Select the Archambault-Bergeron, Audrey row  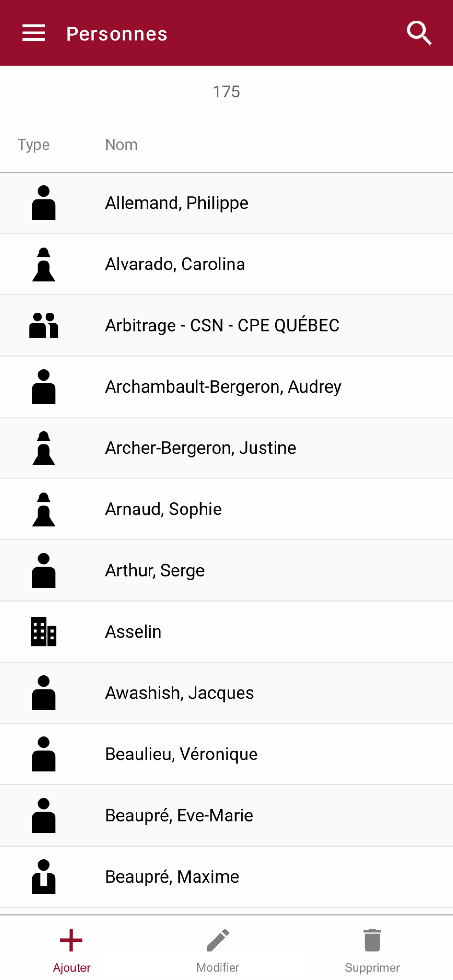[226, 386]
